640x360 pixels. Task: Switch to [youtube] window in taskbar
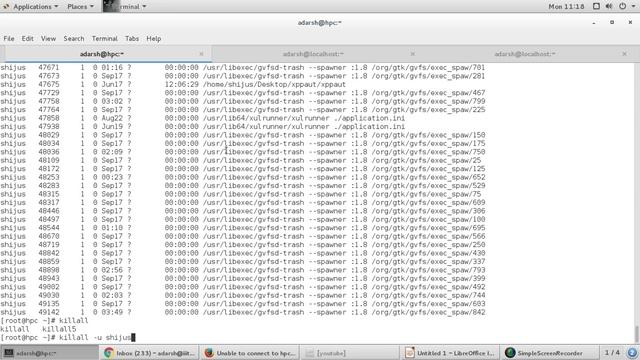(x=350, y=353)
